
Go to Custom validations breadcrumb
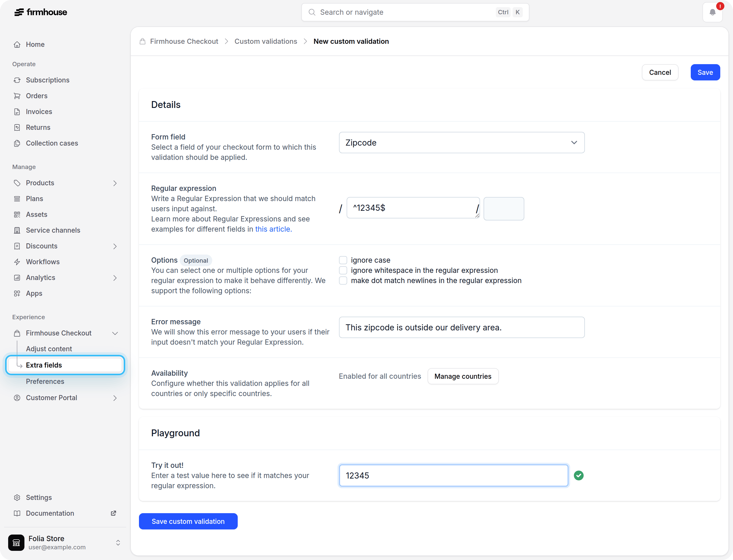tap(266, 41)
